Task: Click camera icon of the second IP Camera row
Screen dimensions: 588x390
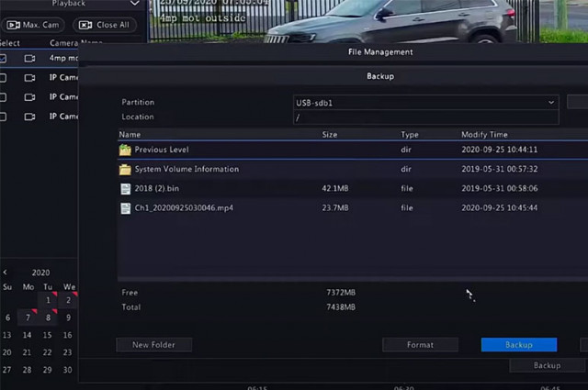Action: click(x=29, y=97)
